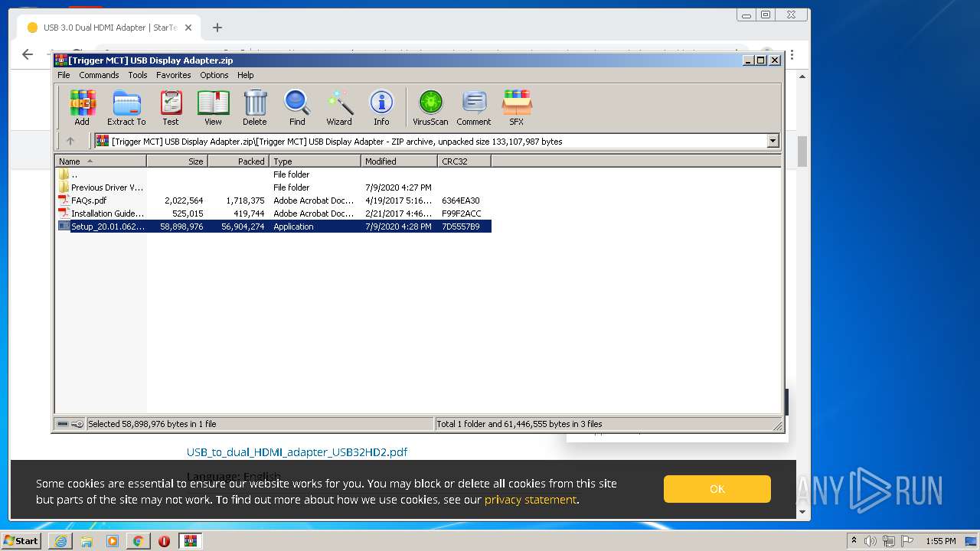Switch to Chrome via the taskbar icon
Viewport: 980px width, 551px height.
point(138,541)
